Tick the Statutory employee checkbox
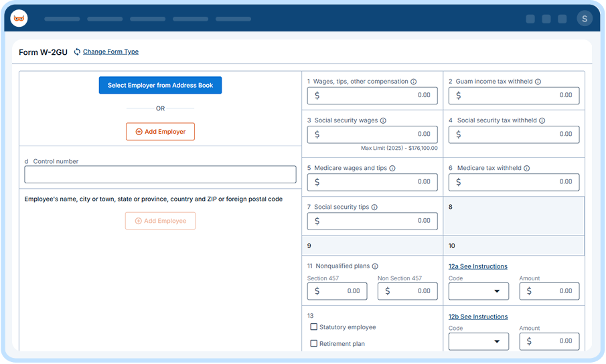 click(x=314, y=327)
